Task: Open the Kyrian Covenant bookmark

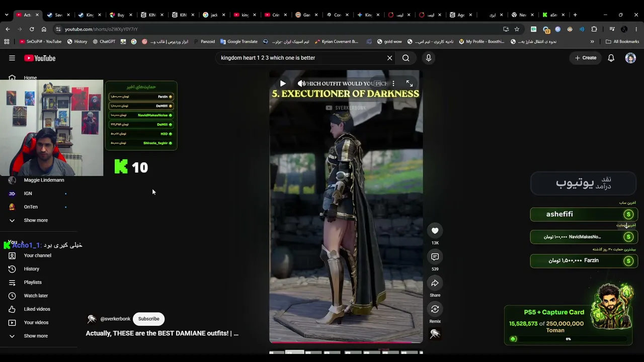Action: 337,42
